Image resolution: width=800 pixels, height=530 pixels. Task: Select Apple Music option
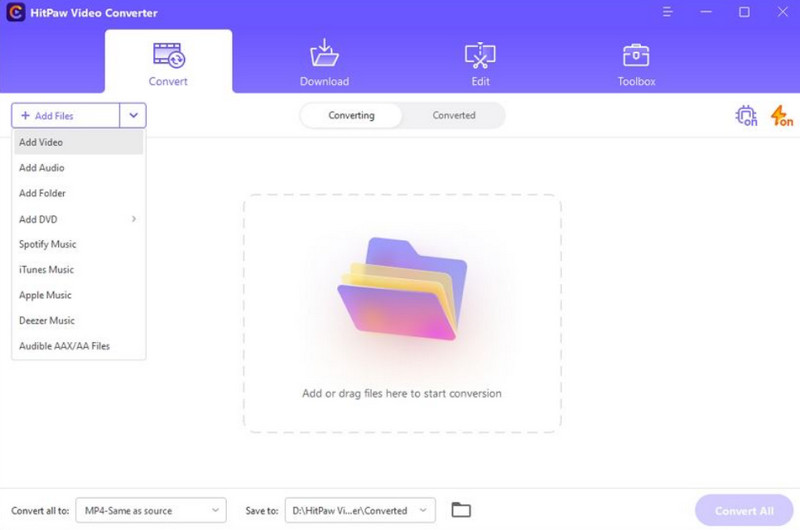(78, 295)
